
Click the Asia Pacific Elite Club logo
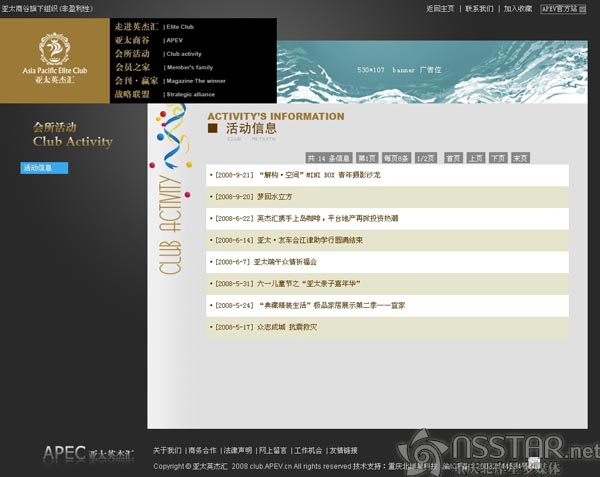tap(55, 60)
